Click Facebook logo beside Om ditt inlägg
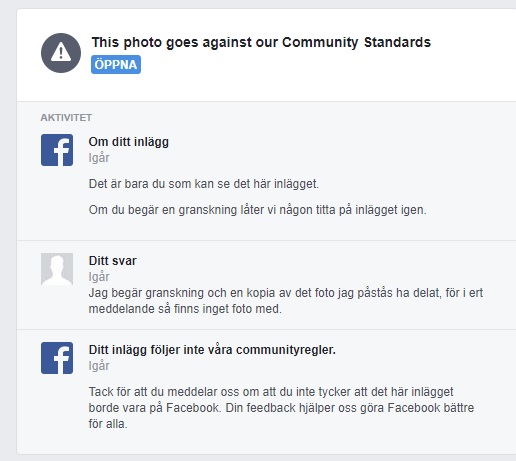 point(57,150)
